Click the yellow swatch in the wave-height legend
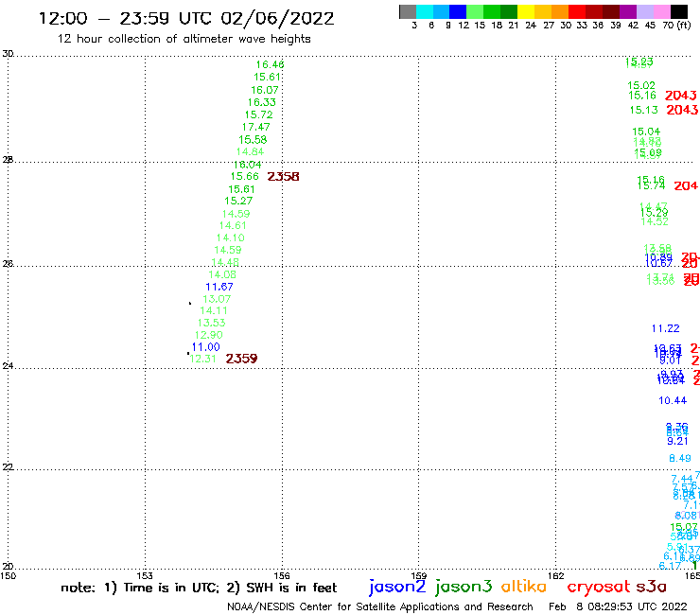This screenshot has width=700, height=615. click(526, 11)
